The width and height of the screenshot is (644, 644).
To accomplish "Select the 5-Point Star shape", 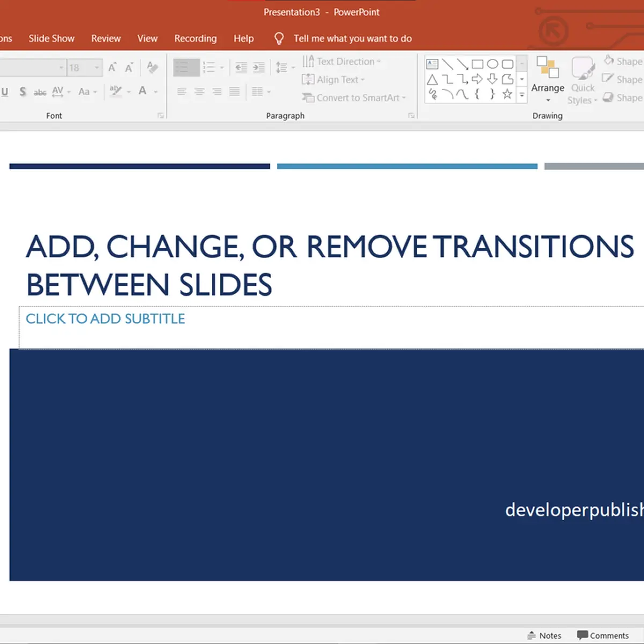I will point(507,94).
